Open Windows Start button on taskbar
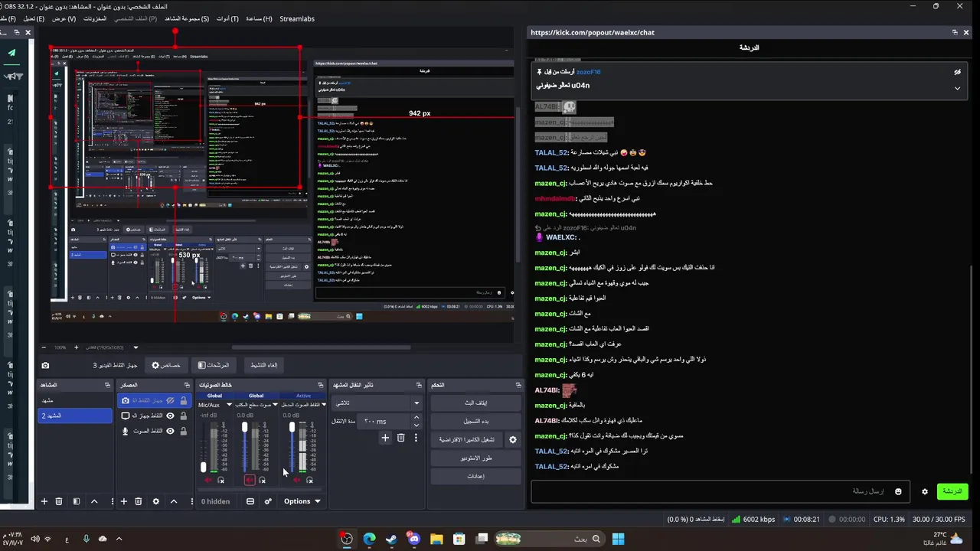980x551 pixels. click(618, 539)
